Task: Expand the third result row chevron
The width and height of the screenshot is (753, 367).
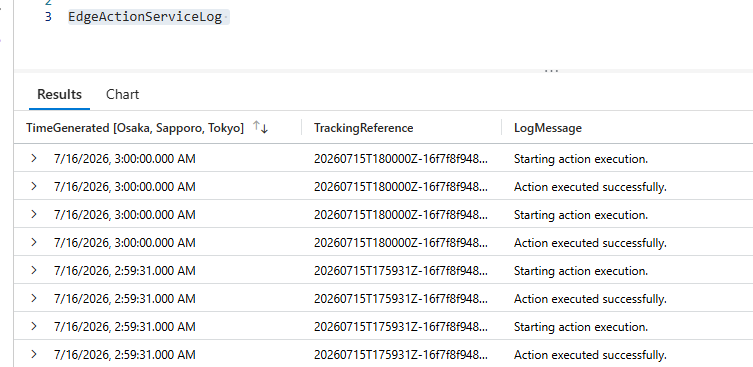Action: point(34,214)
